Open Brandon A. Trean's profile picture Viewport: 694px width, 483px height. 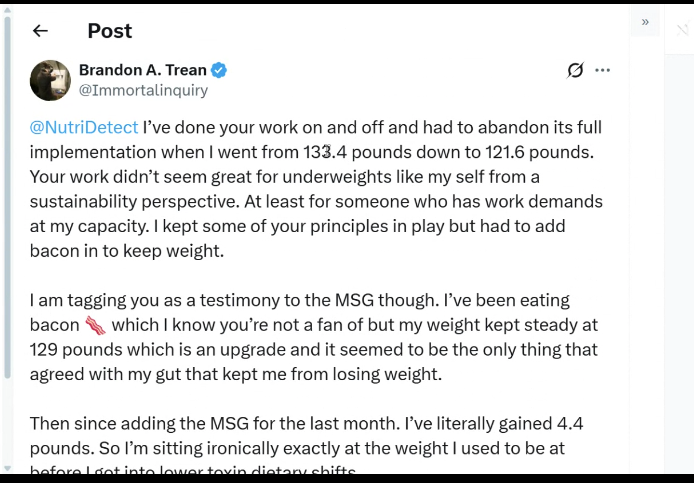[50, 80]
